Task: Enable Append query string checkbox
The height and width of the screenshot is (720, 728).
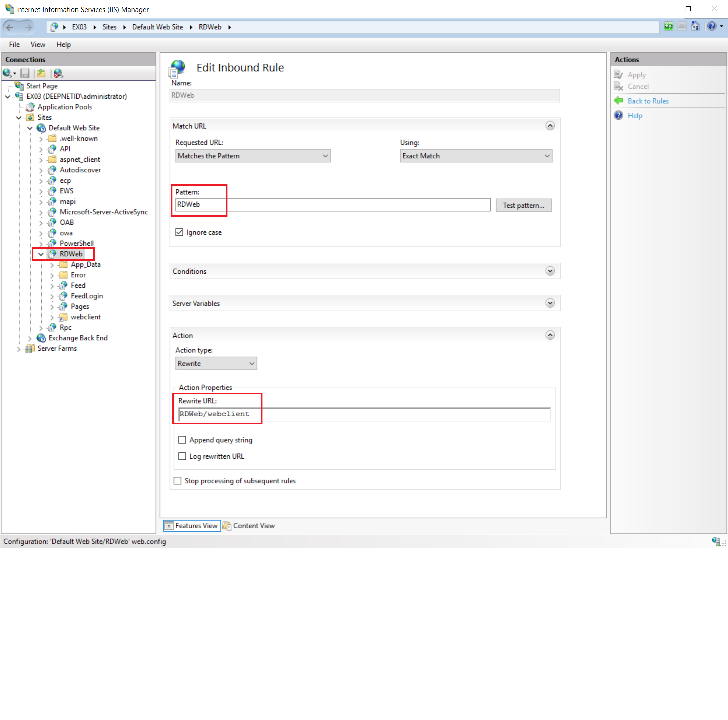Action: point(182,440)
